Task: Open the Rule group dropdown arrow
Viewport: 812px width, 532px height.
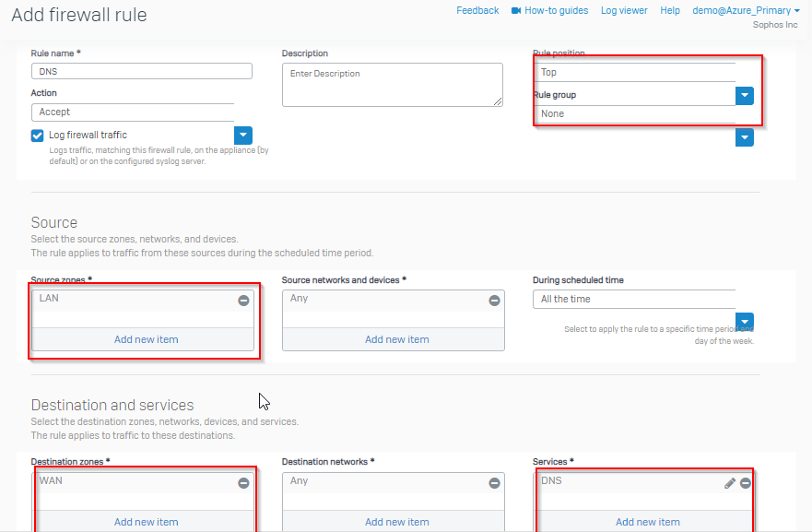Action: [x=745, y=137]
